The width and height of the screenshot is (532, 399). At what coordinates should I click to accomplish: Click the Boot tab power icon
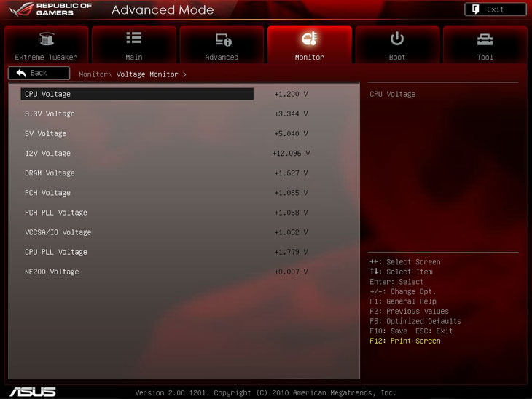click(397, 39)
